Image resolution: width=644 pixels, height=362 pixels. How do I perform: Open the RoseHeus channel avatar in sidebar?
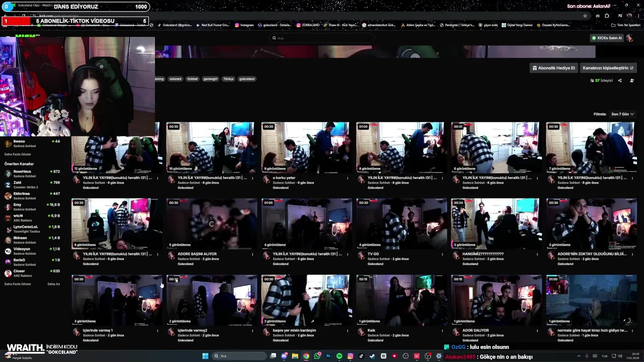click(8, 173)
